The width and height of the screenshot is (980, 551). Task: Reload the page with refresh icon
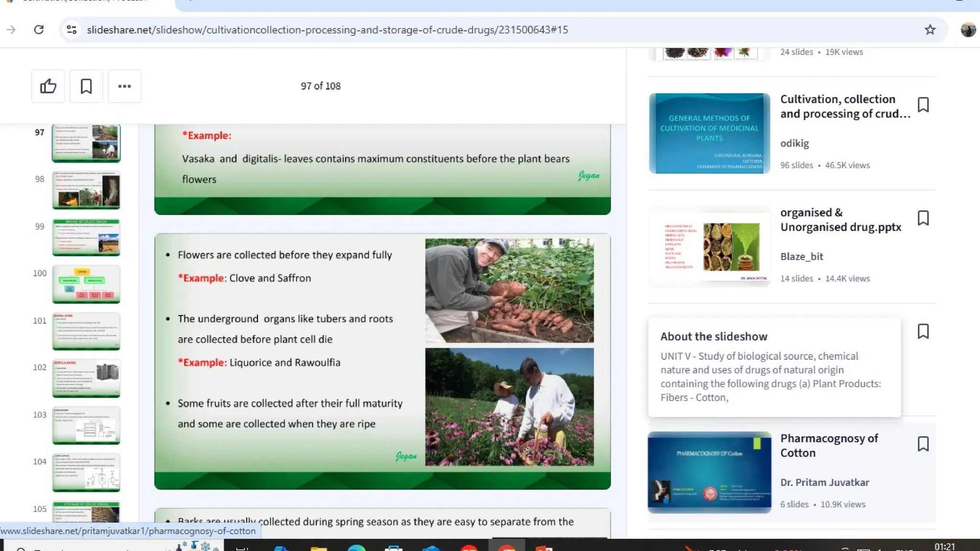(39, 30)
